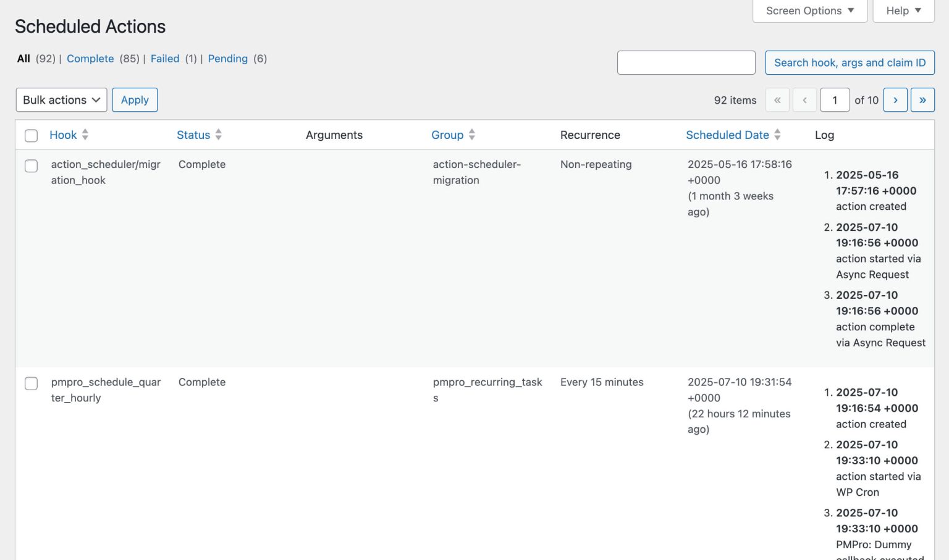Open the Bulk actions dropdown
Viewport: 949px width, 560px height.
point(61,99)
